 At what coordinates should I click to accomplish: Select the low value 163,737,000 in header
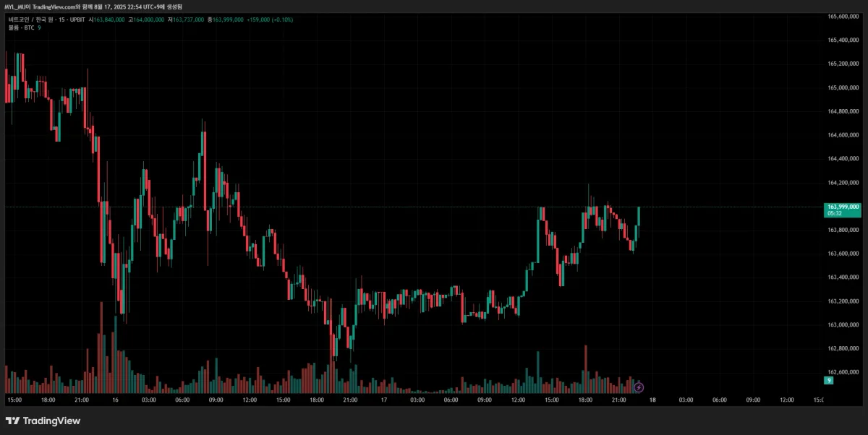pyautogui.click(x=188, y=20)
